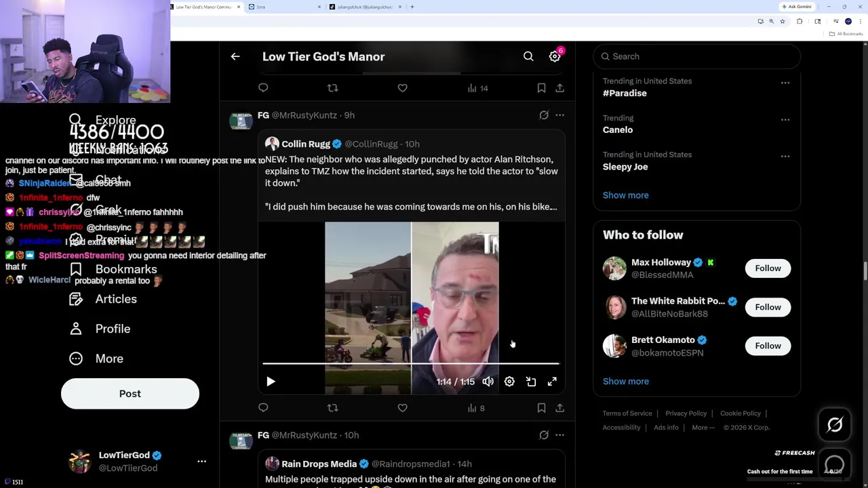Repost the Alan Ritchson neighbor post
This screenshot has width=868, height=488.
pyautogui.click(x=332, y=408)
